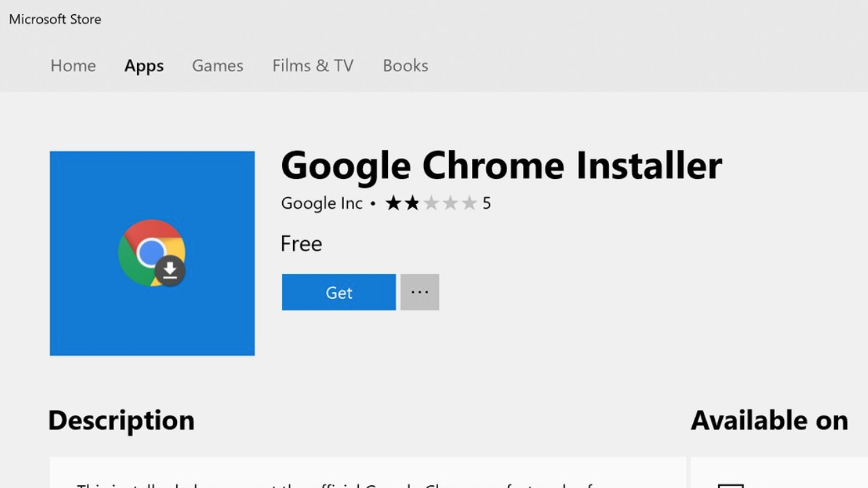Click the download arrow badge on Chrome logo
868x488 pixels.
point(170,270)
